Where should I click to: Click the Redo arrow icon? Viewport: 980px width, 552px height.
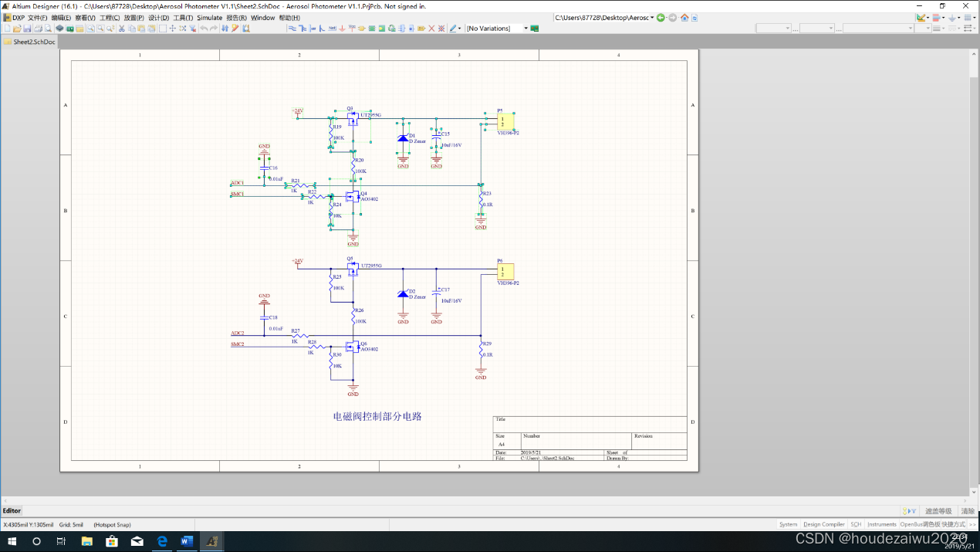point(214,29)
